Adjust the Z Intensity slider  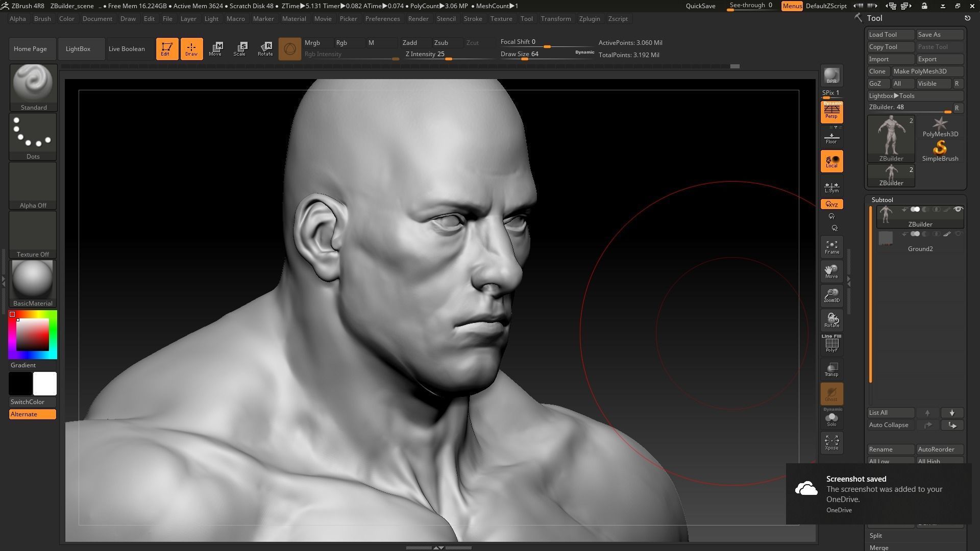click(448, 59)
